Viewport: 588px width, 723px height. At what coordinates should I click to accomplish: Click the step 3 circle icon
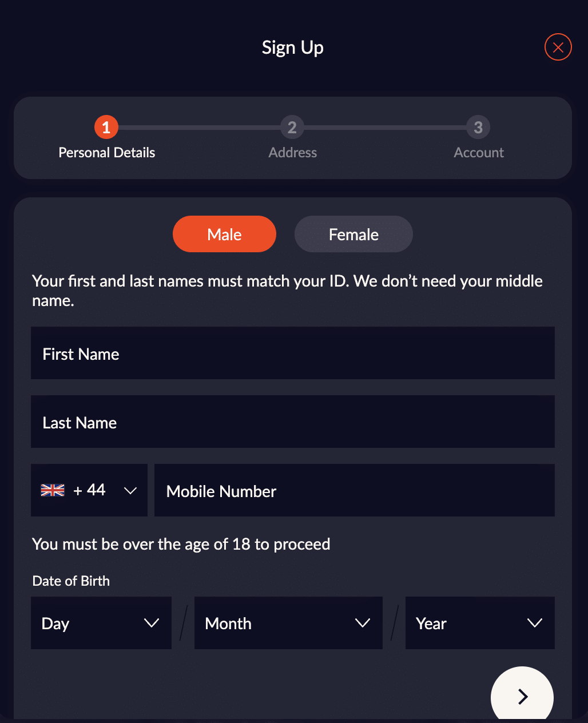pyautogui.click(x=478, y=127)
